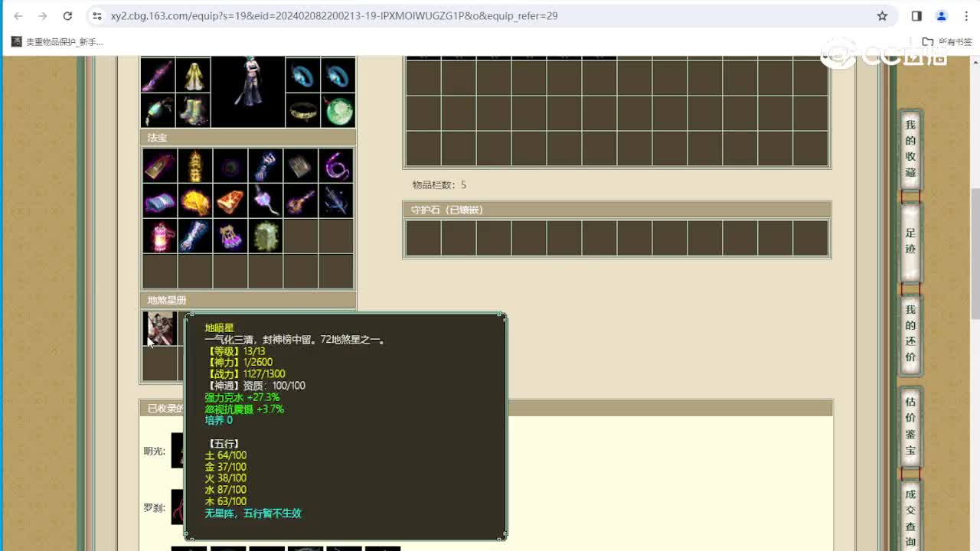980x551 pixels.
Task: Select the purple sword weapon equipment icon
Action: (x=158, y=75)
